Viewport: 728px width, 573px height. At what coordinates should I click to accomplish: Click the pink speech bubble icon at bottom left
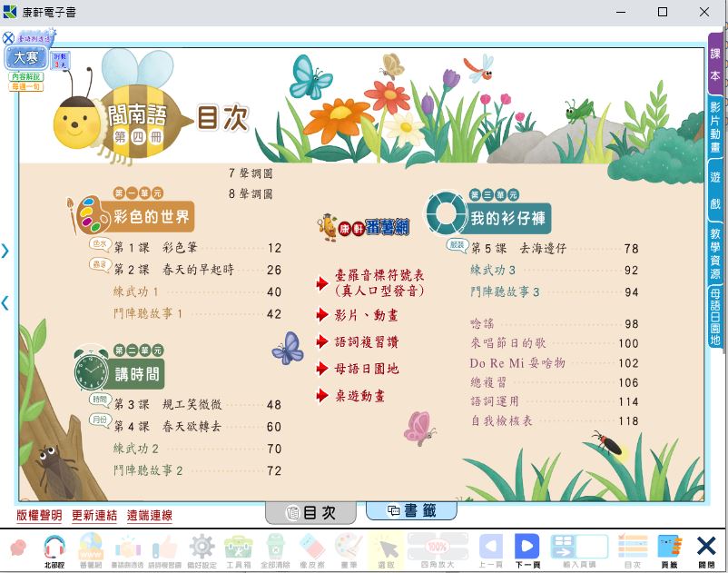(x=18, y=548)
